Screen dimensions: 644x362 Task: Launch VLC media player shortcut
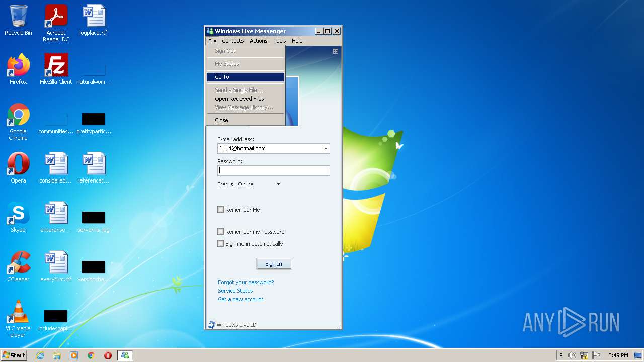[x=18, y=319]
